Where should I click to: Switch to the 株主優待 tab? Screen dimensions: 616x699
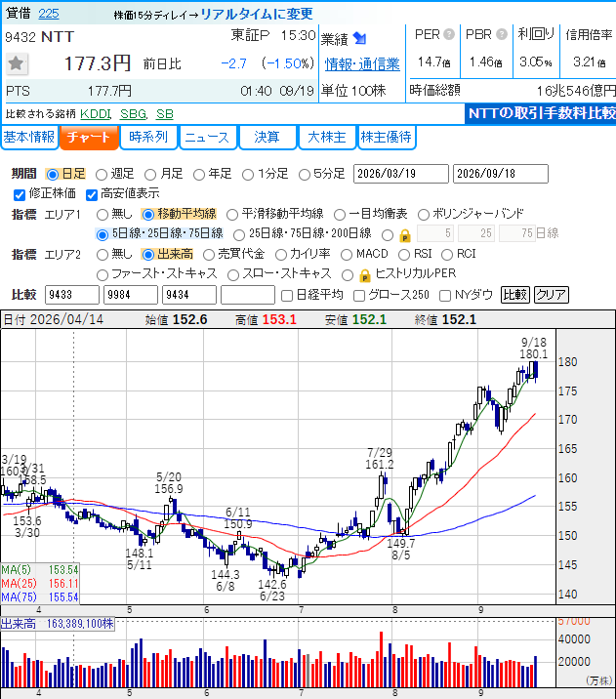[387, 137]
